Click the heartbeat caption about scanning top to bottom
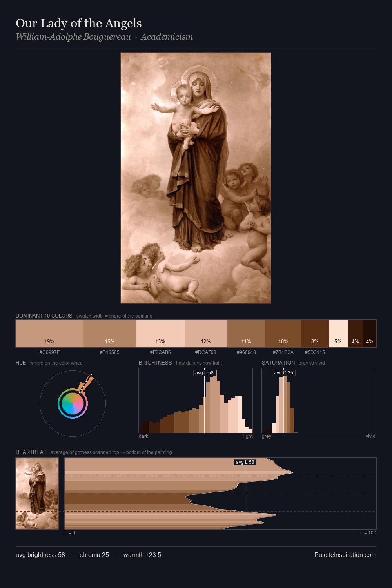The image size is (392, 588). pos(111,452)
